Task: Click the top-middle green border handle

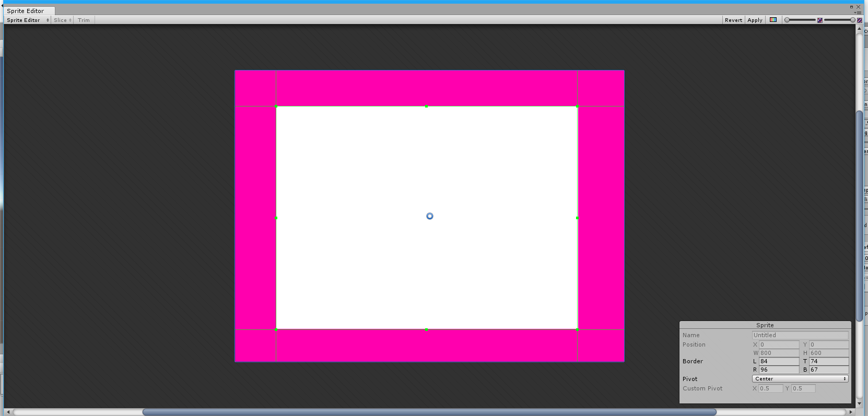Action: (x=426, y=106)
